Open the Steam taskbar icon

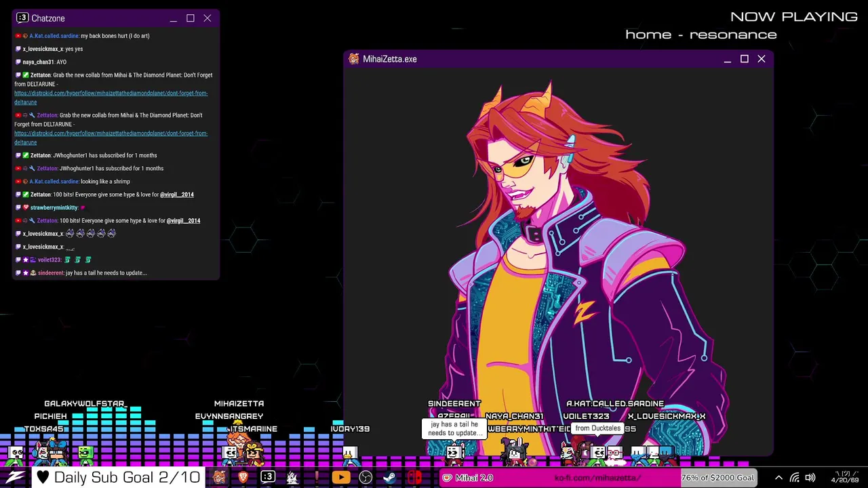tap(390, 478)
